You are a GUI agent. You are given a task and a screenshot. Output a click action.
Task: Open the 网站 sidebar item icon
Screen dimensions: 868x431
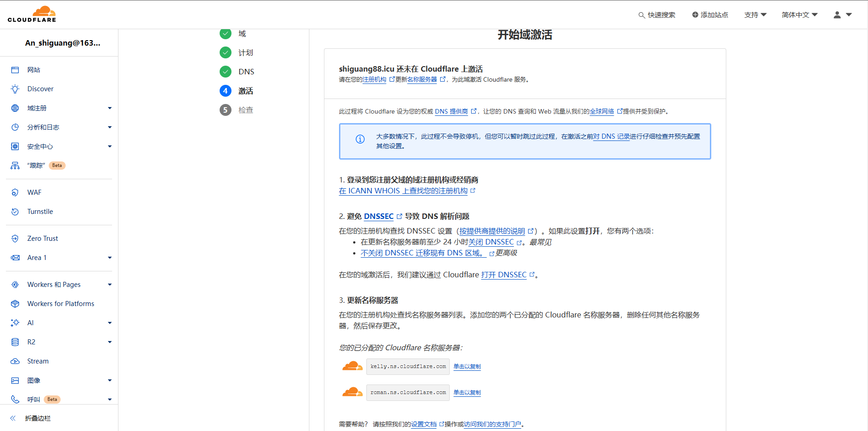tap(15, 70)
